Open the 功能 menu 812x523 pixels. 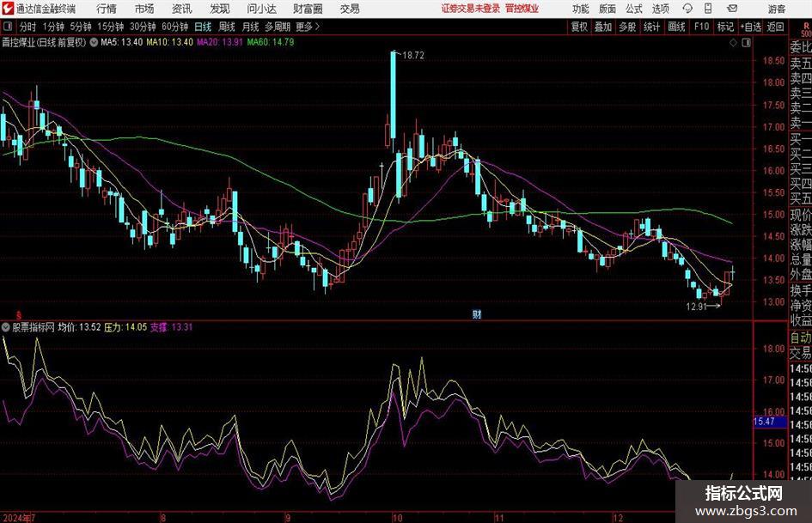(x=581, y=9)
